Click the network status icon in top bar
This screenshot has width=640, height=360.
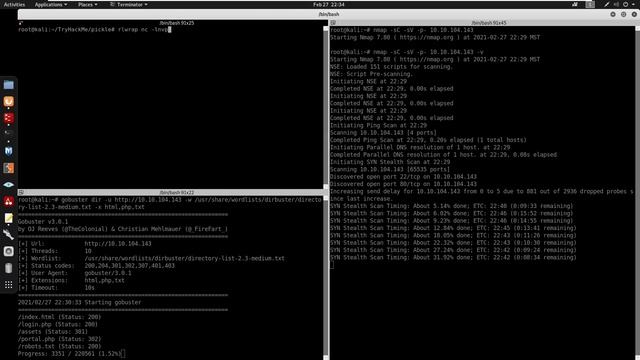(575, 4)
